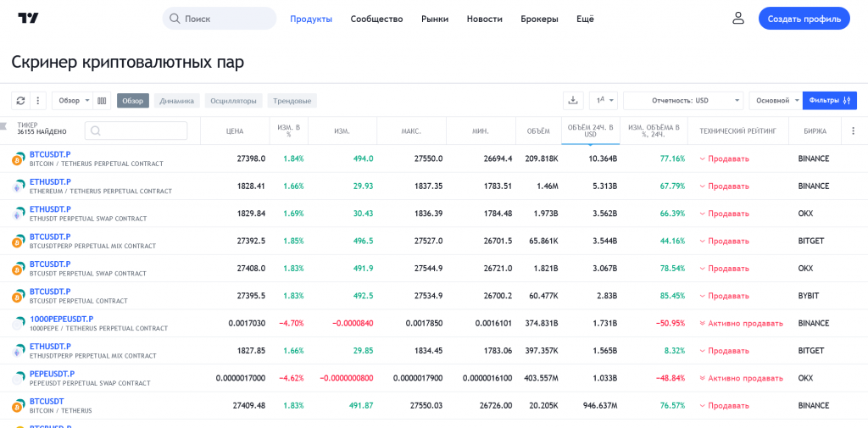Screen dimensions: 868x428
Task: Open the user account icon
Action: 738,19
